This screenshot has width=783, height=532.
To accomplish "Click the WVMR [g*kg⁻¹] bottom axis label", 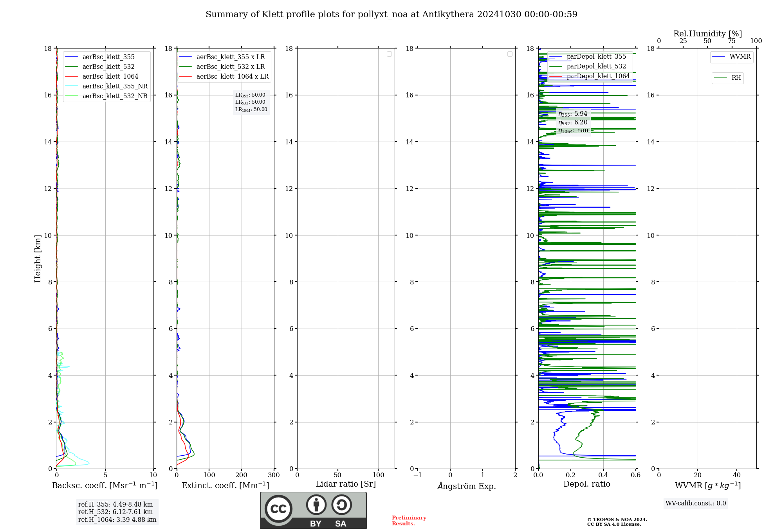I will (708, 485).
